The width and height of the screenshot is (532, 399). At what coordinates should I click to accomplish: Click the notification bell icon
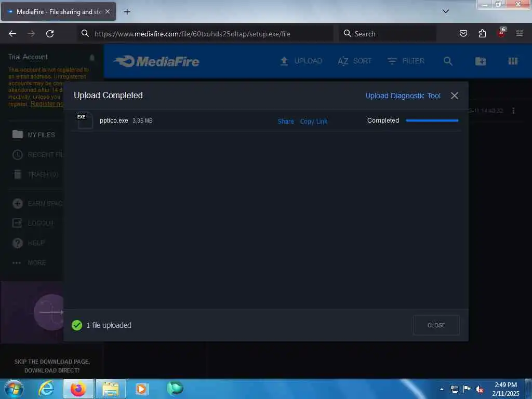point(92,57)
